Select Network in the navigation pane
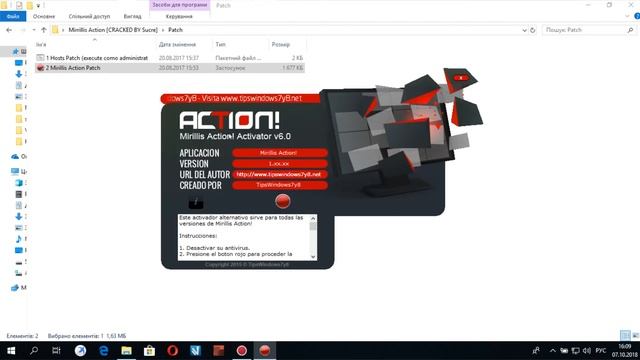Viewport: 640px width, 360px height. [15, 287]
